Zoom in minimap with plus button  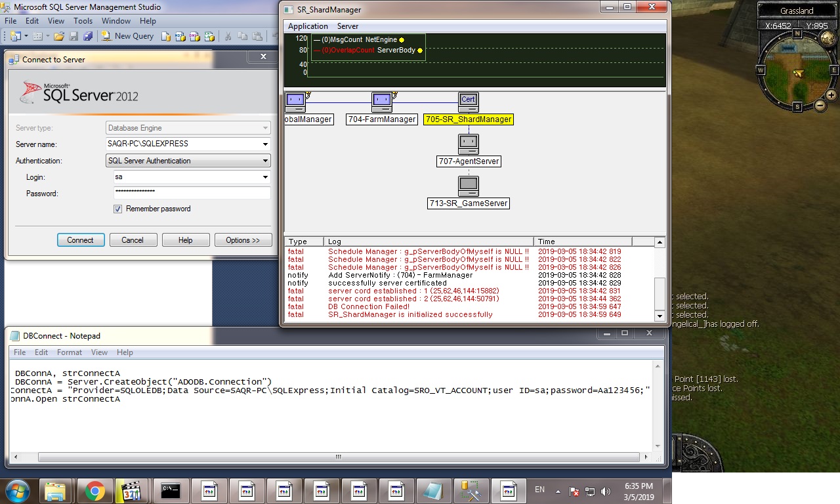click(831, 94)
